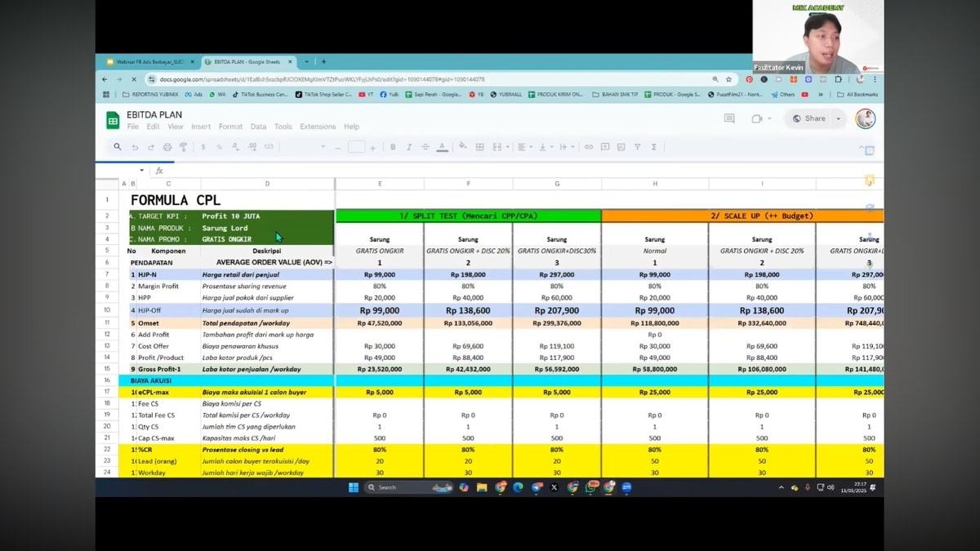Print the spreadsheet using the printer icon

click(167, 147)
